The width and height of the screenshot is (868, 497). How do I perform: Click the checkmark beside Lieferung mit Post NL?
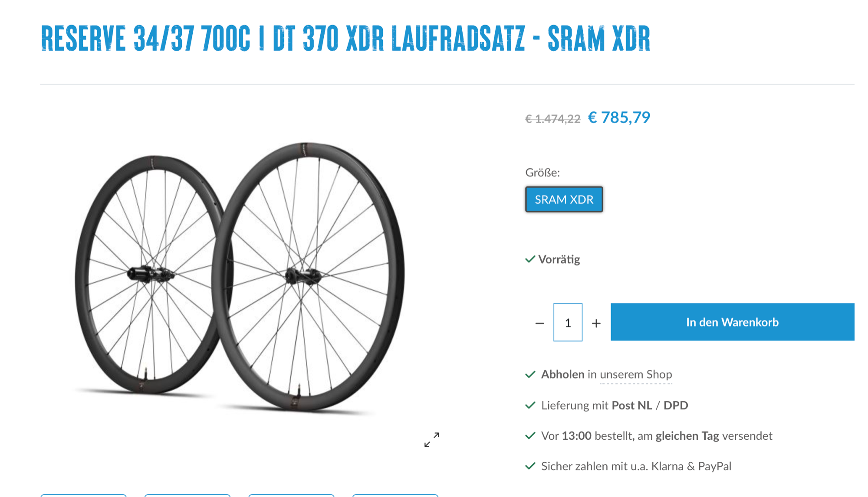(x=530, y=405)
